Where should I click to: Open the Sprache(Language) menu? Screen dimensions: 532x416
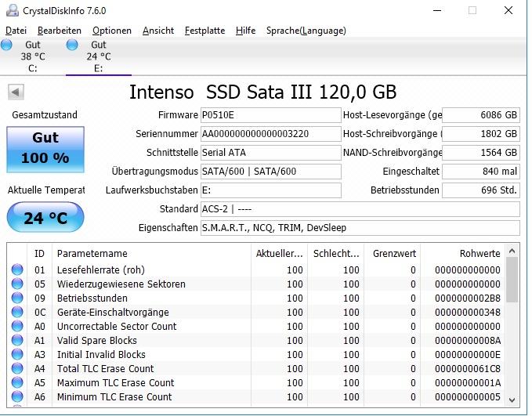click(306, 31)
